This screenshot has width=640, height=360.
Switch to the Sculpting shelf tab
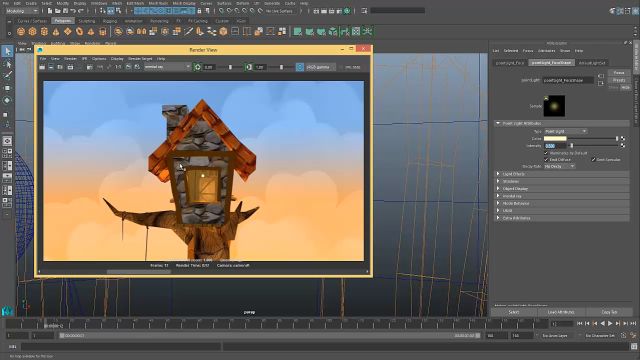tap(87, 21)
